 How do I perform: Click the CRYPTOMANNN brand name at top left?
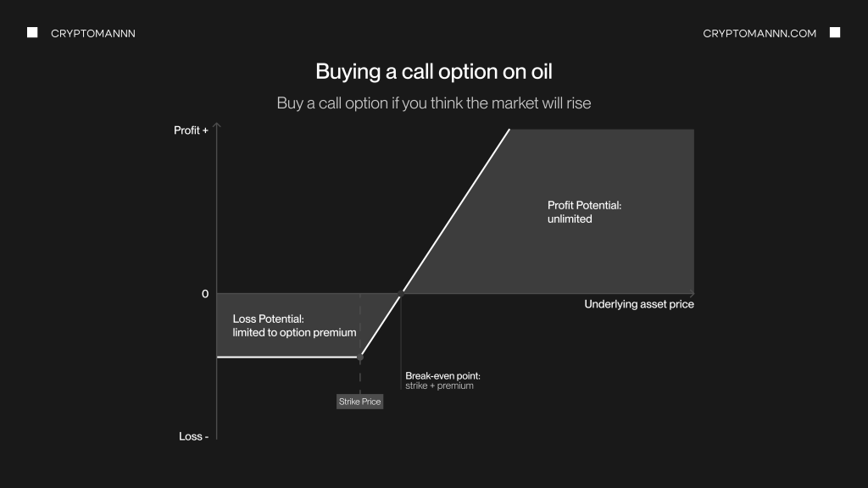click(x=93, y=33)
